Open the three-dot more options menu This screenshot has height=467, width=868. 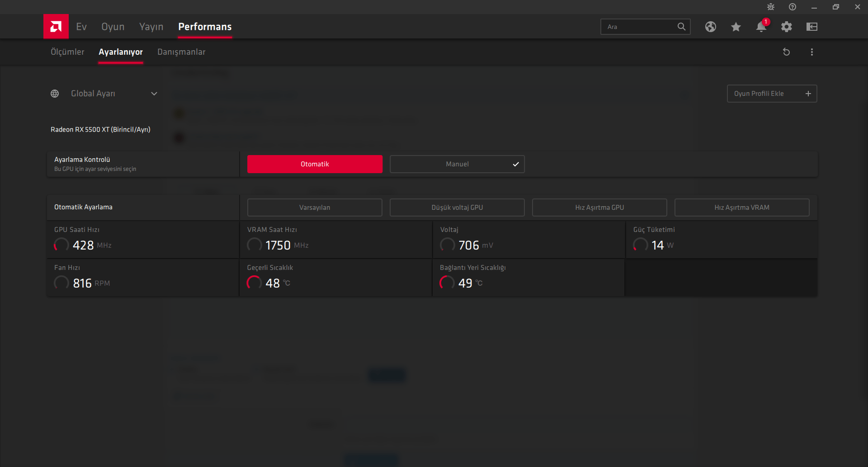coord(812,52)
